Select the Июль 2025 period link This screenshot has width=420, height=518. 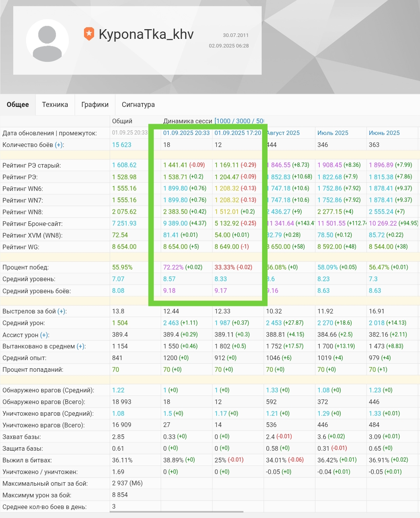[332, 133]
